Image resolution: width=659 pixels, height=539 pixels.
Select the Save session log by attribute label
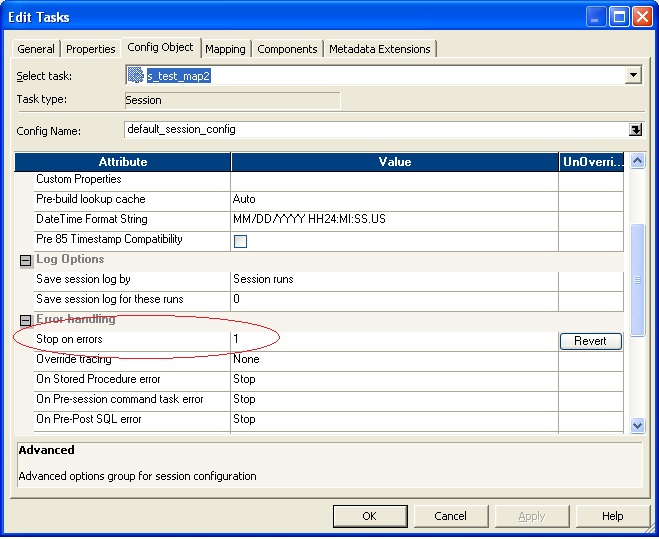click(x=83, y=279)
